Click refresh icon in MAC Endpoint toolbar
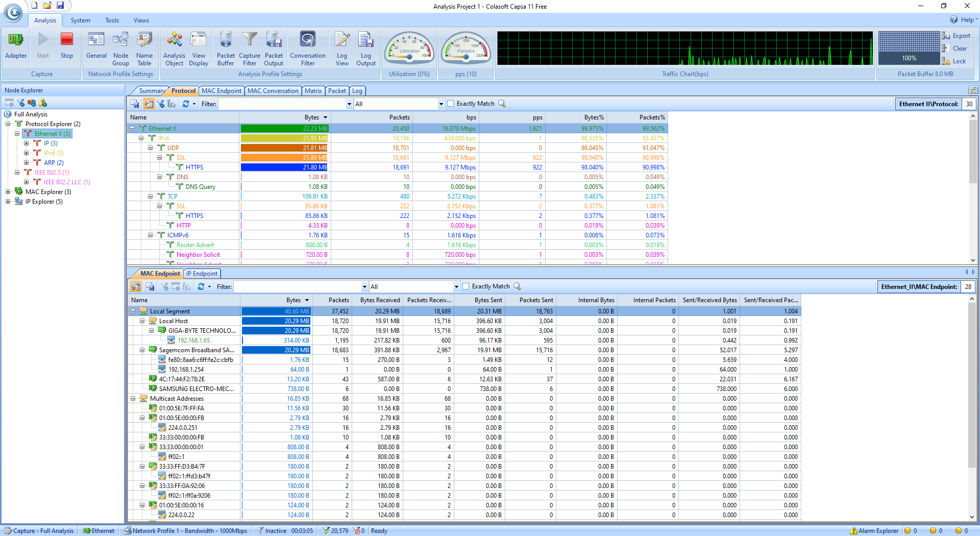 tap(201, 286)
